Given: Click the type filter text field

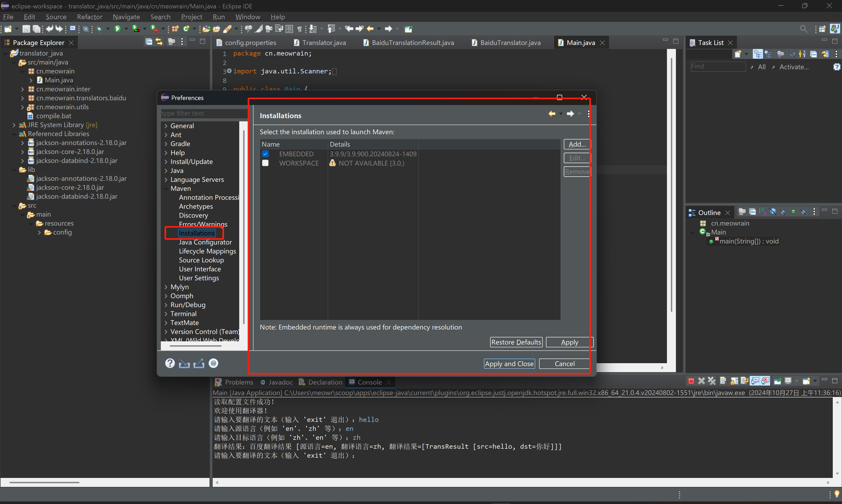Looking at the screenshot, I should (x=204, y=113).
